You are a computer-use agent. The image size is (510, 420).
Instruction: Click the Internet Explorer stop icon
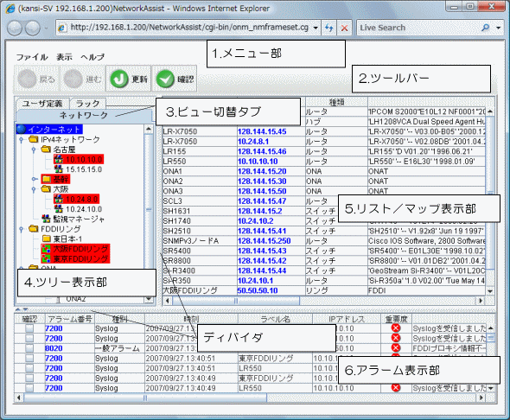pos(344,28)
